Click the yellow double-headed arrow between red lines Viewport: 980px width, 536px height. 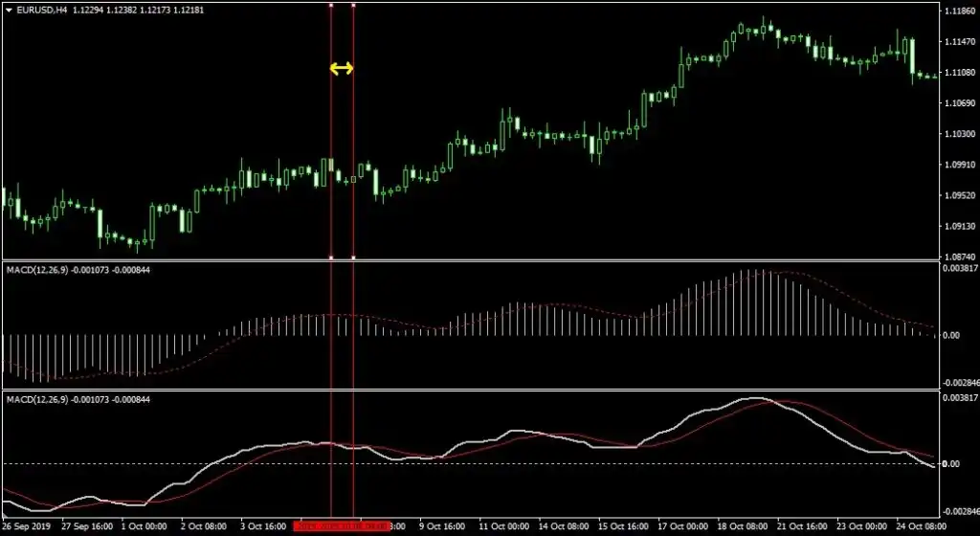click(x=342, y=68)
